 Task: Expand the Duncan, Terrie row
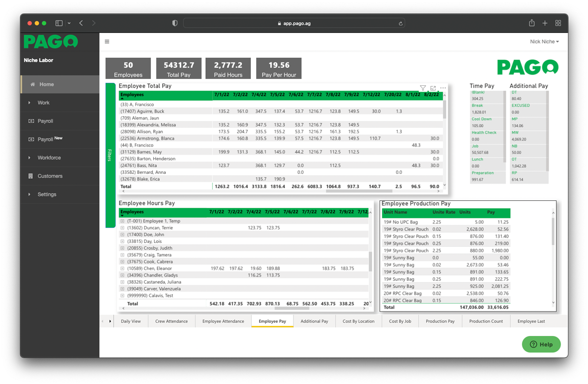122,228
